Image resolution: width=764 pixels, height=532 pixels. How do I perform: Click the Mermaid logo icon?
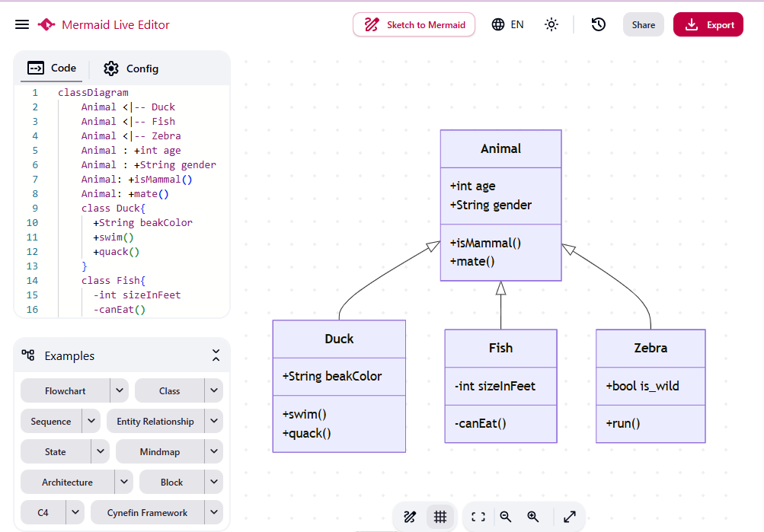(46, 24)
